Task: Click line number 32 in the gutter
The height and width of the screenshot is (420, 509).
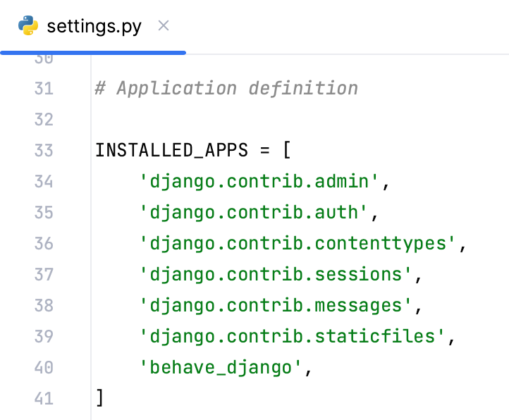Action: [x=44, y=119]
